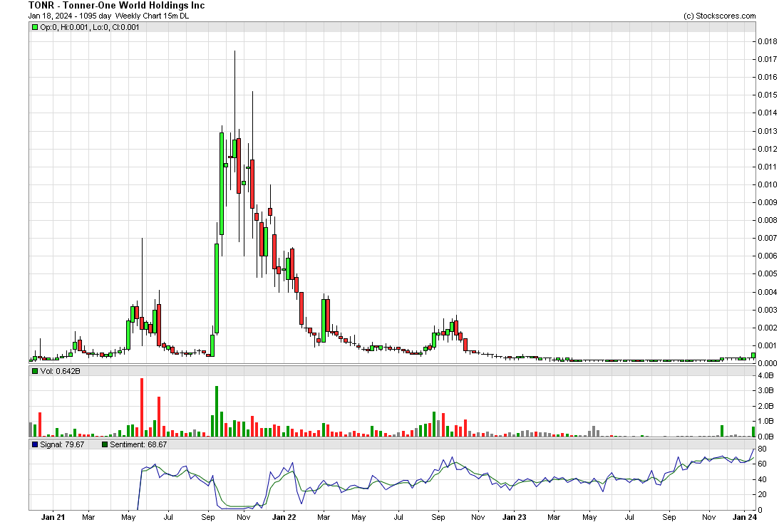Click the 0.008 price axis label
The height and width of the screenshot is (532, 784).
click(768, 220)
